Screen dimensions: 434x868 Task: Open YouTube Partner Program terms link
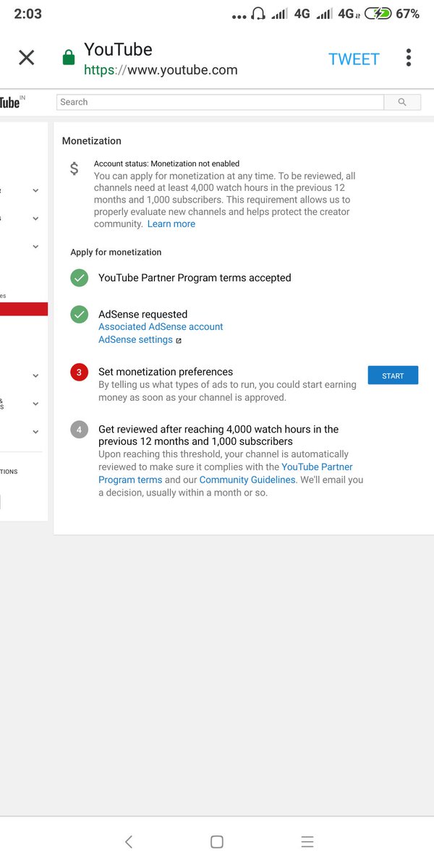tap(226, 473)
